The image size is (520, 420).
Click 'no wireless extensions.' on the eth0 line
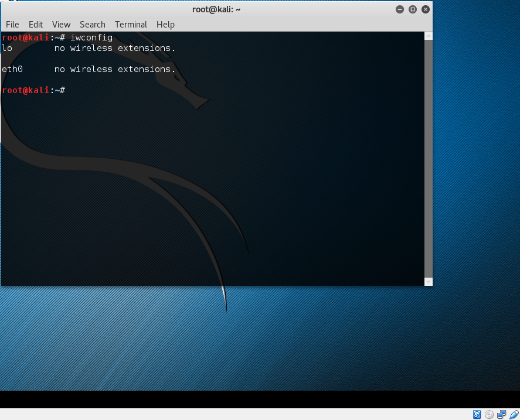click(115, 69)
